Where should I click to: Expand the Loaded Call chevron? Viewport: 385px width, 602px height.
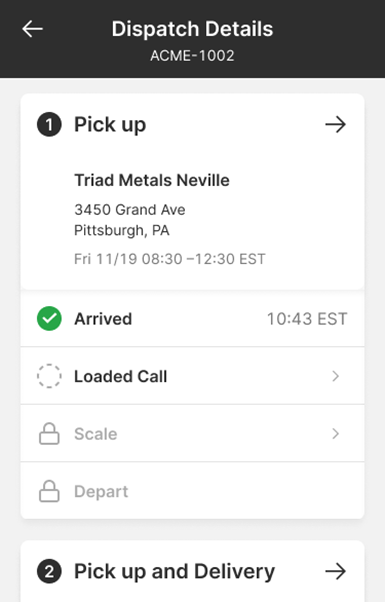coord(335,376)
